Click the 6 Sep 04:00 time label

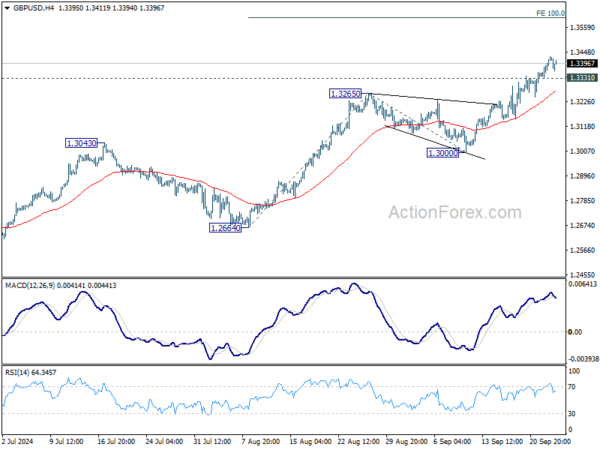(x=453, y=442)
